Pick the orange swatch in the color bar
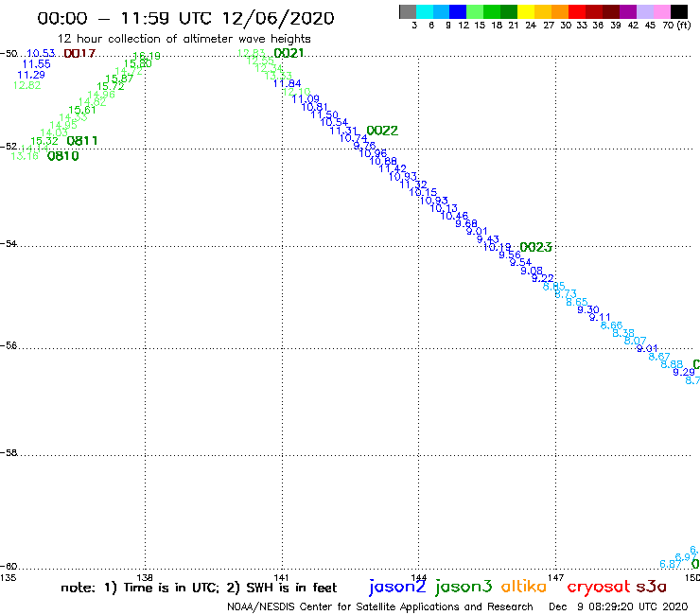The image size is (700, 615). click(560, 11)
